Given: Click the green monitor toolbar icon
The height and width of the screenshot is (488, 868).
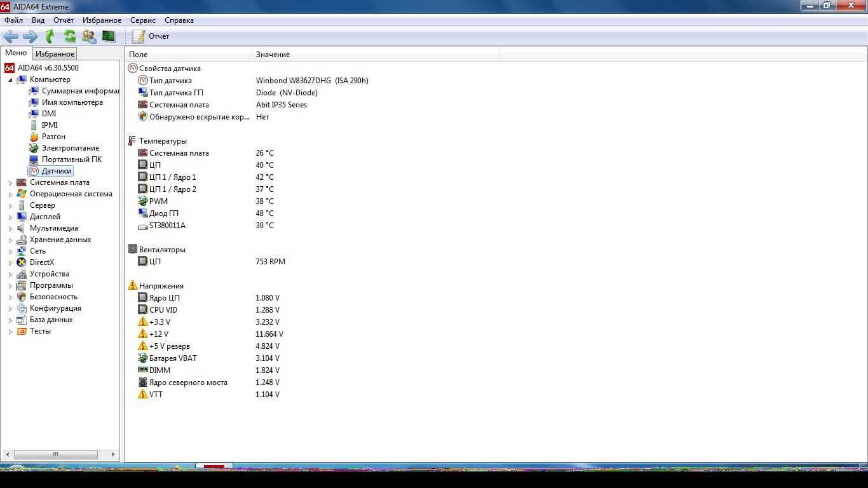Looking at the screenshot, I should (109, 36).
